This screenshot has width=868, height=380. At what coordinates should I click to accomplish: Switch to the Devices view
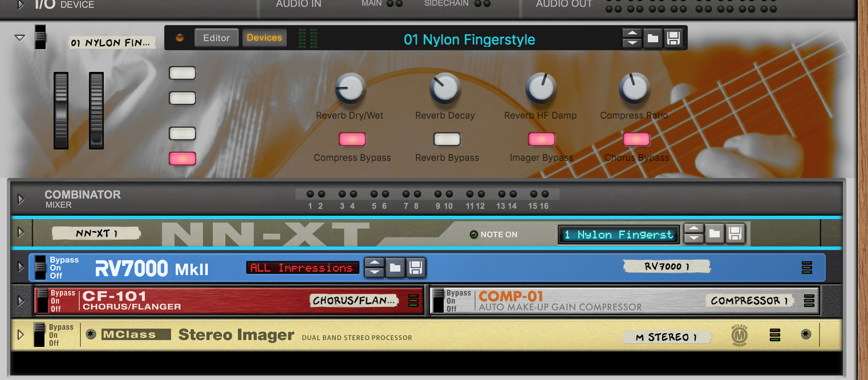264,38
